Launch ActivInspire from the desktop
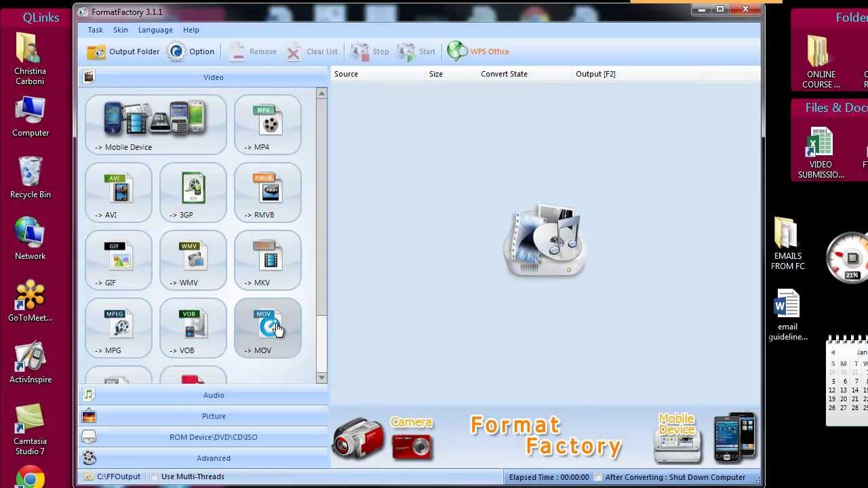868x488 pixels. pyautogui.click(x=31, y=363)
